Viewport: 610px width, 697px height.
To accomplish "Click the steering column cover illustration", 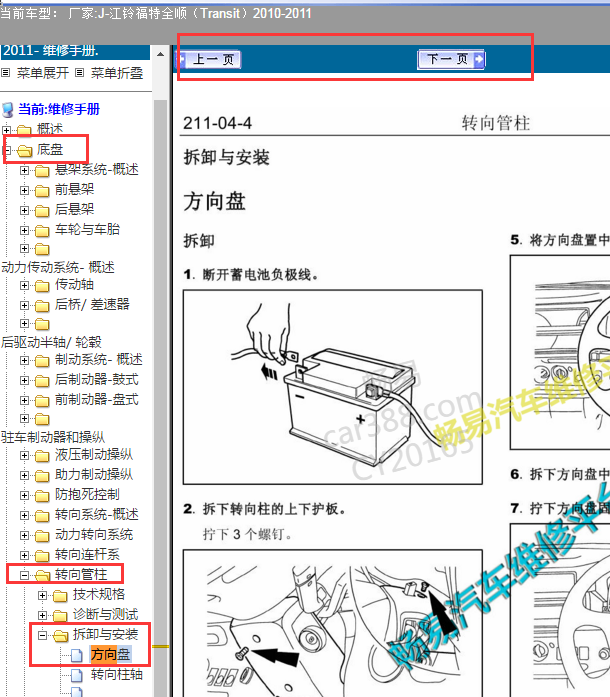I will tap(333, 623).
